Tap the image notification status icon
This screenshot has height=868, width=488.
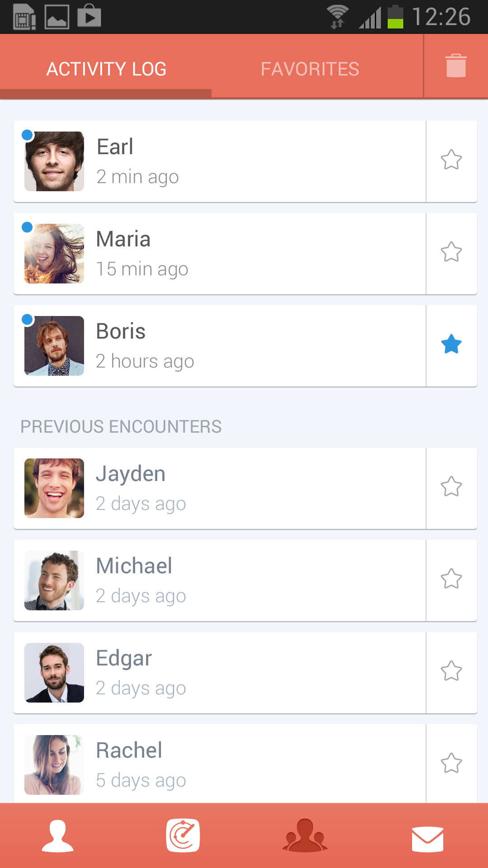click(x=57, y=17)
